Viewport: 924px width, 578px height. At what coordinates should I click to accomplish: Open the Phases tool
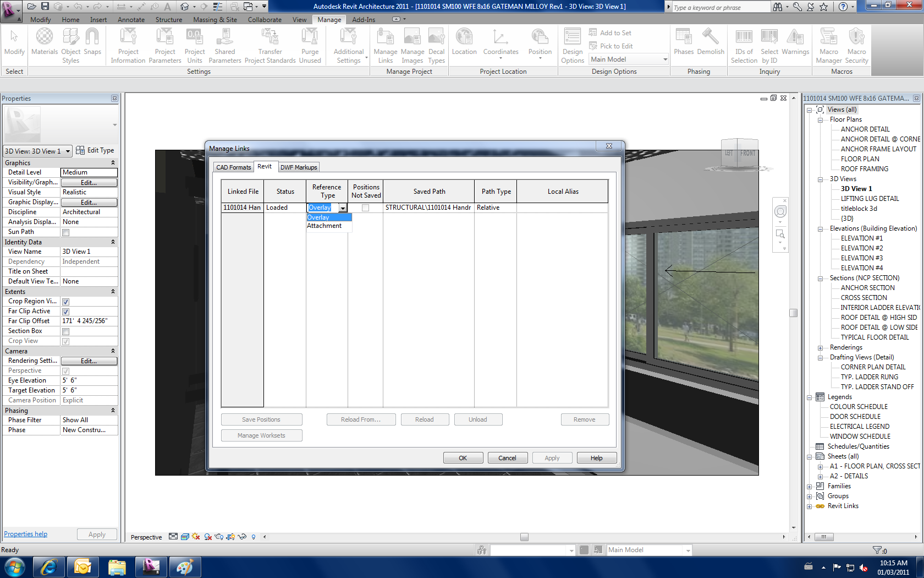pos(684,42)
